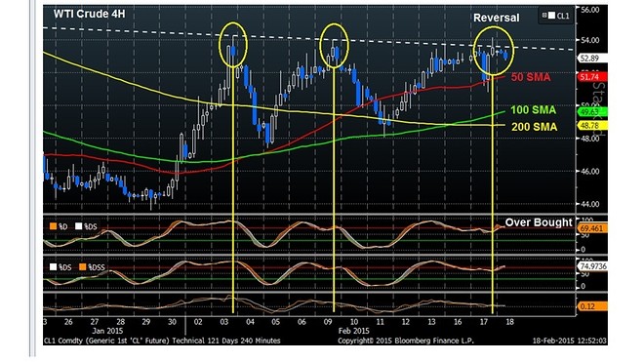Screen dimensions: 644x362
Task: Select the CL1 legend label
Action: (x=563, y=16)
